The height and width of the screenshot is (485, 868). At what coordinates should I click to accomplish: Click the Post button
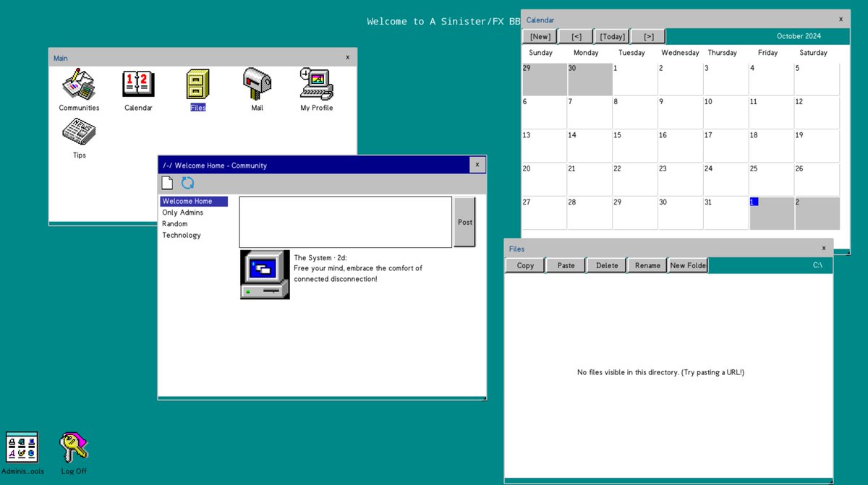coord(465,222)
